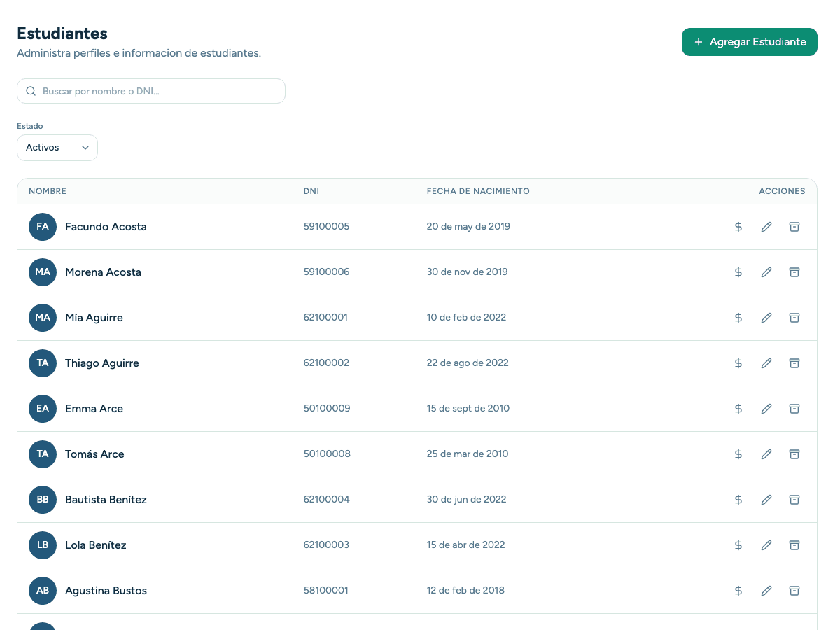Viewport: 840px width, 630px height.
Task: Click DNI value 62100001
Action: (x=325, y=318)
